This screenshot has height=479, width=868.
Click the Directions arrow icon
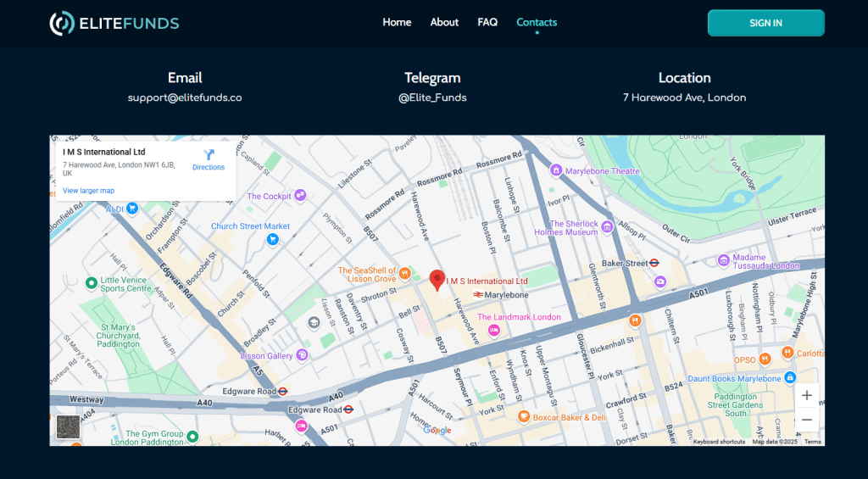pyautogui.click(x=209, y=154)
